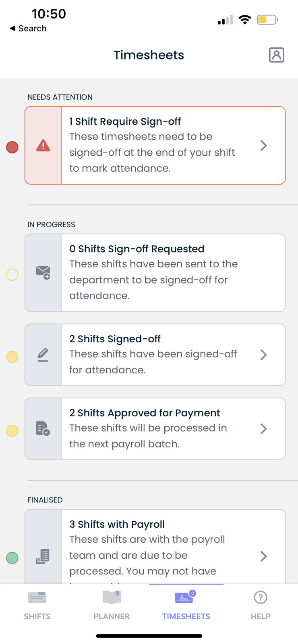Viewport: 298px width, 644px height.
Task: Go back to Search
Action: pyautogui.click(x=28, y=29)
